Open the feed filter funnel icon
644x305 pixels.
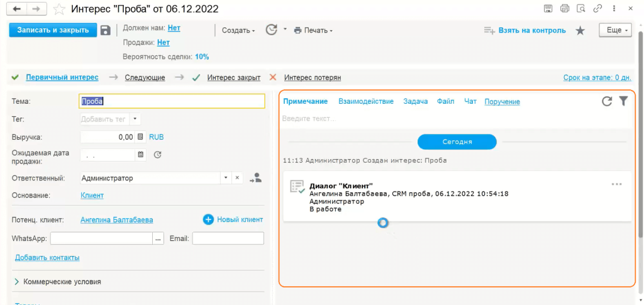point(623,101)
